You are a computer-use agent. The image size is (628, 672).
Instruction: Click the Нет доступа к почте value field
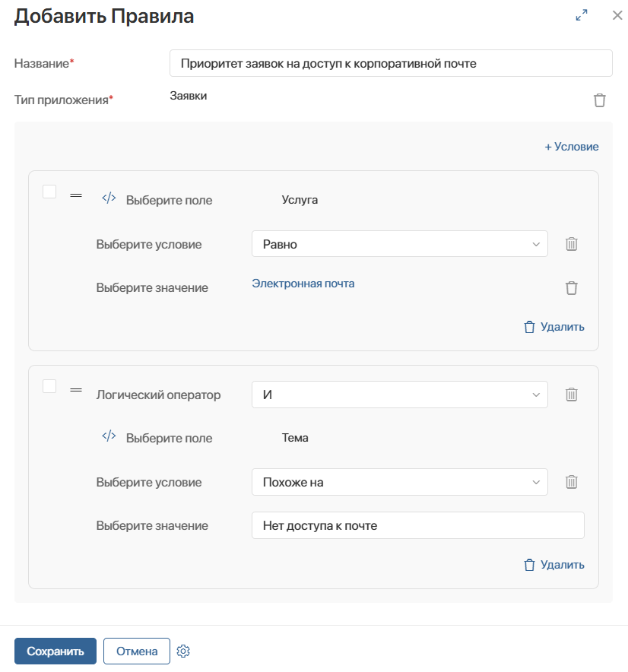(418, 525)
